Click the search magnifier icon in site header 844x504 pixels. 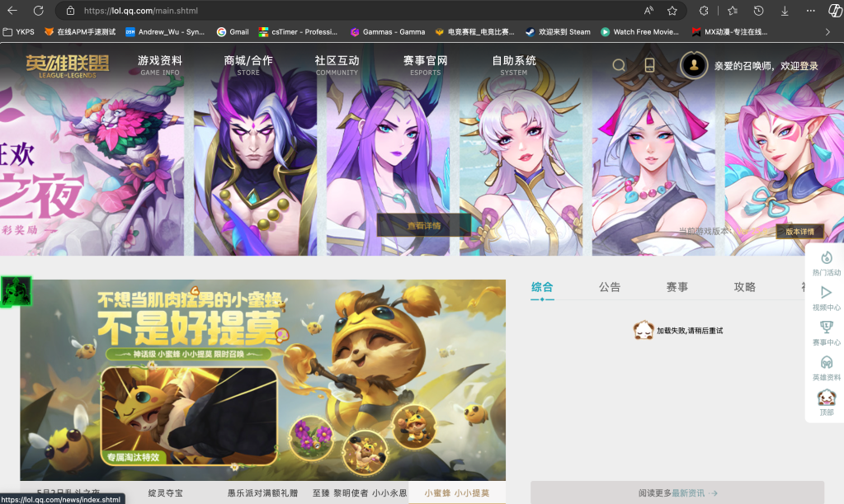pyautogui.click(x=619, y=65)
